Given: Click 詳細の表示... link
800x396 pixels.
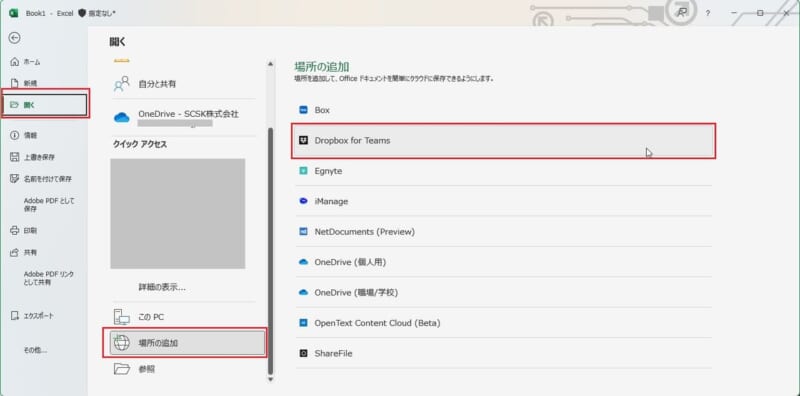Looking at the screenshot, I should click(x=162, y=287).
